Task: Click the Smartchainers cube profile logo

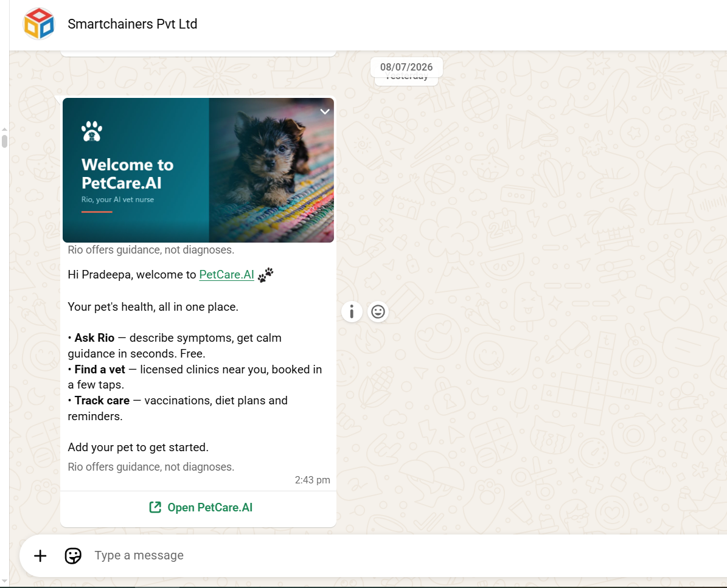Action: tap(39, 24)
